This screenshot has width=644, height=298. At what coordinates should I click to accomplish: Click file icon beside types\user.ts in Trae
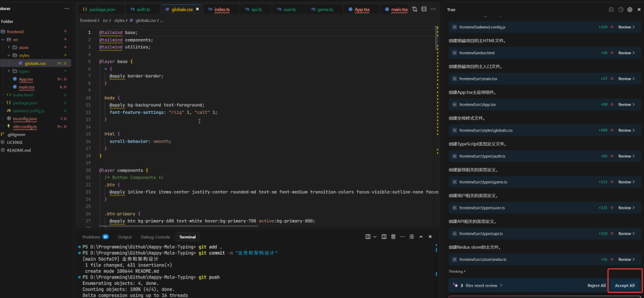tap(454, 207)
